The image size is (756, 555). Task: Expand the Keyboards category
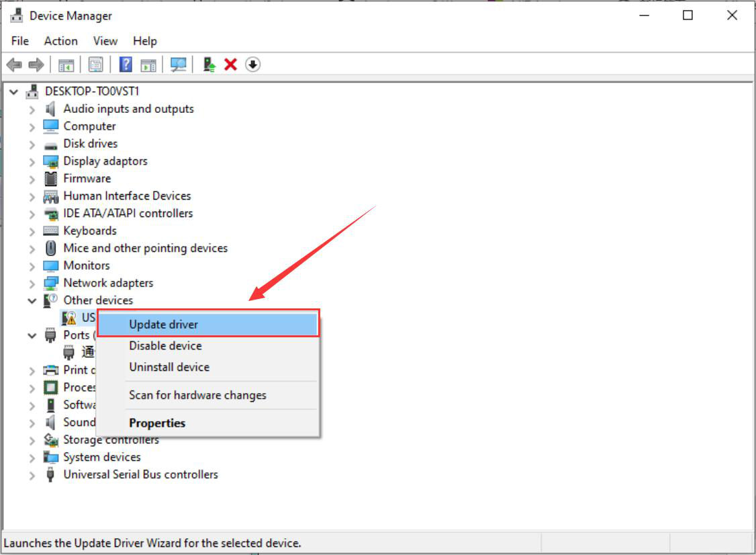(32, 232)
